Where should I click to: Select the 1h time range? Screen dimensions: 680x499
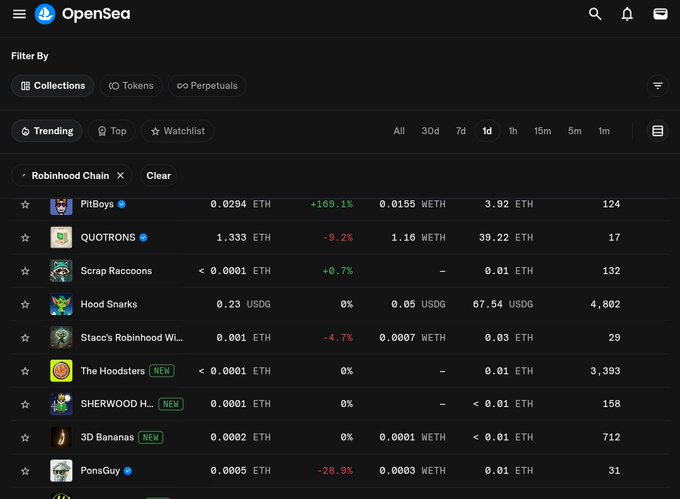tap(513, 131)
